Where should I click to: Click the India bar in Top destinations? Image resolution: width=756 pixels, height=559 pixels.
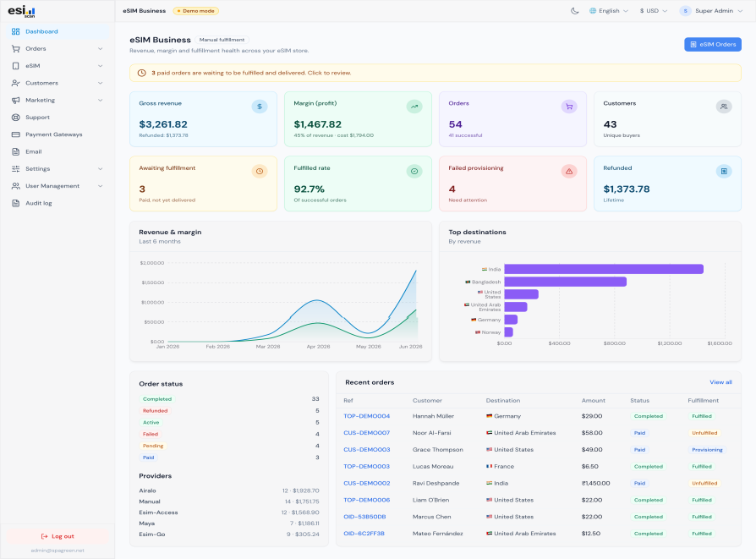604,269
